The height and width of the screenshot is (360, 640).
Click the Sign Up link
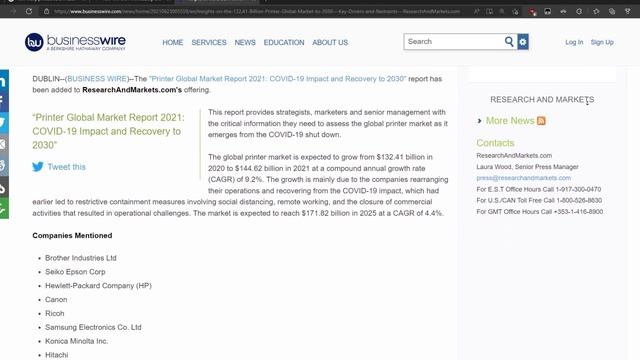tap(602, 42)
